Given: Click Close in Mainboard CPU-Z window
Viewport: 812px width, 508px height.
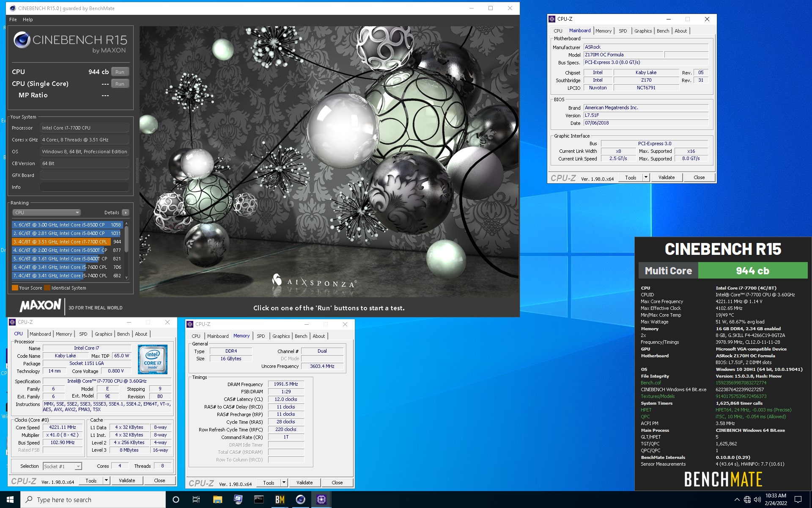Looking at the screenshot, I should coord(699,177).
